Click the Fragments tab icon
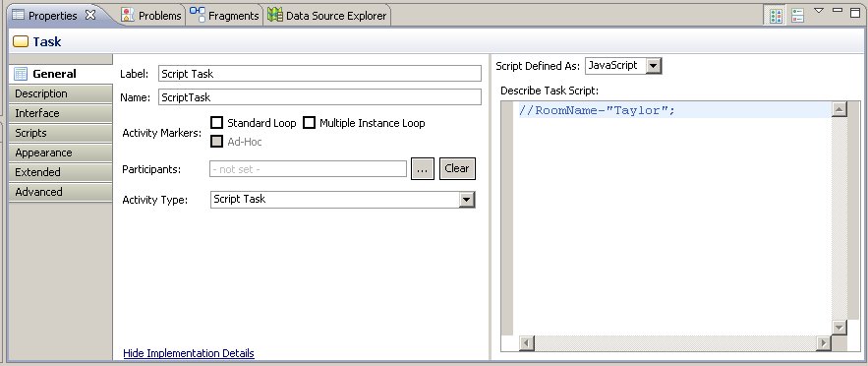 click(x=197, y=15)
